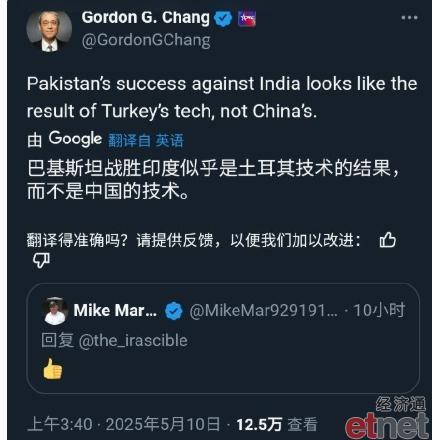
Task: Click the Gordon G. Chang display name
Action: pyautogui.click(x=146, y=18)
